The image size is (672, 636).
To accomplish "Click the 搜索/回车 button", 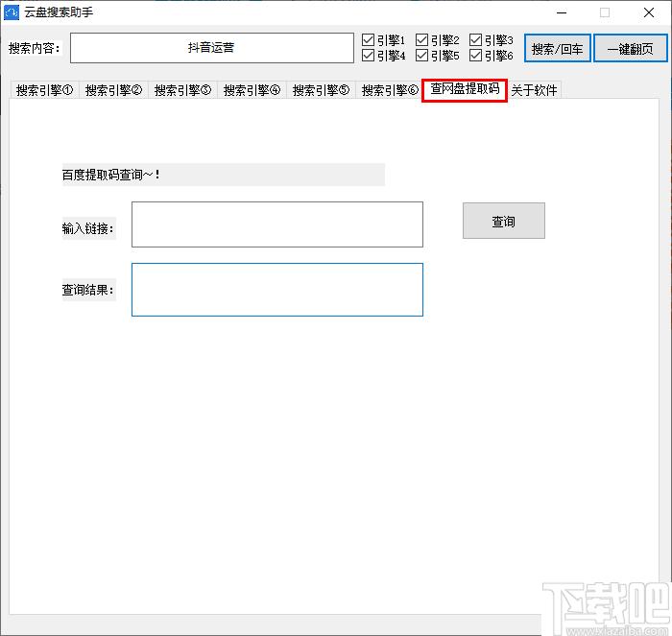I will point(557,49).
